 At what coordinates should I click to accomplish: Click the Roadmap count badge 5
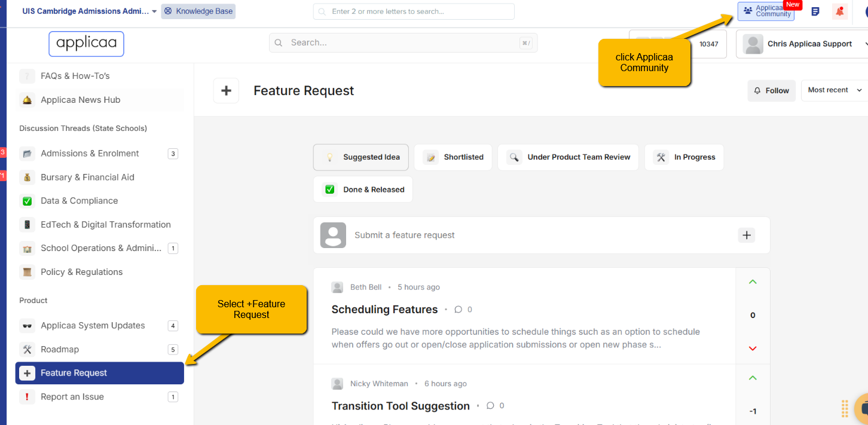[x=173, y=350]
